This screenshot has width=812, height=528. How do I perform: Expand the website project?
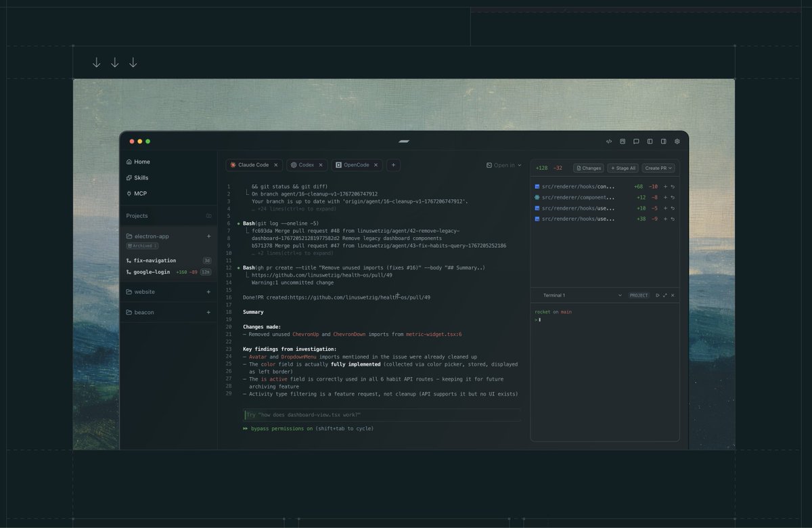click(x=140, y=292)
